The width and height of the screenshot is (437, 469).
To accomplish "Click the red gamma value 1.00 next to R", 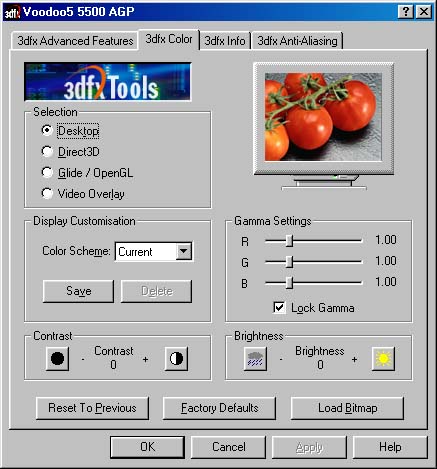I will (x=386, y=240).
